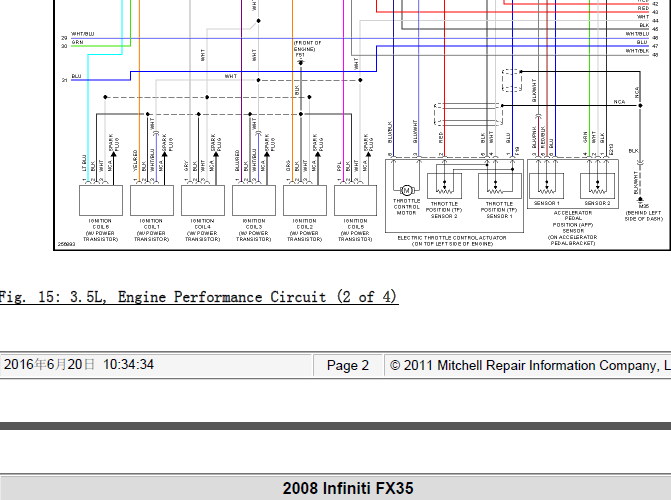
Task: Click the '© 2011 Mitchell Repair Information Company' footer
Action: click(528, 365)
